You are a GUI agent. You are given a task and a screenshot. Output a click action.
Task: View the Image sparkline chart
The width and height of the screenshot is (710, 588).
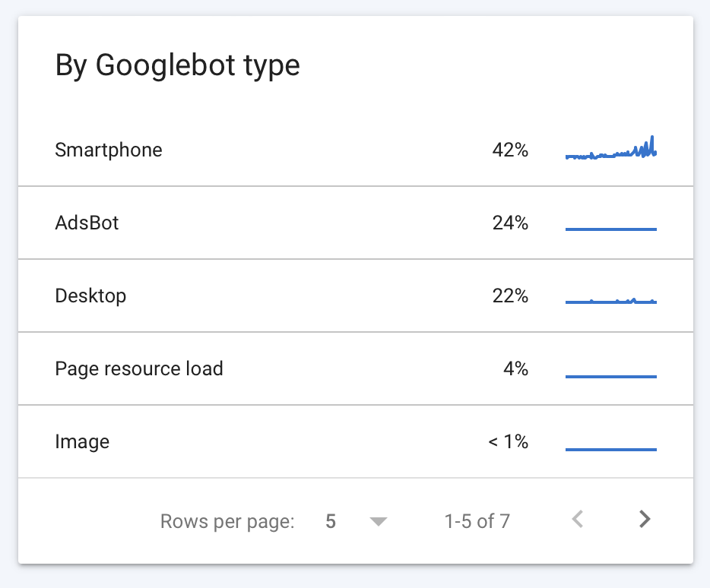tap(611, 449)
